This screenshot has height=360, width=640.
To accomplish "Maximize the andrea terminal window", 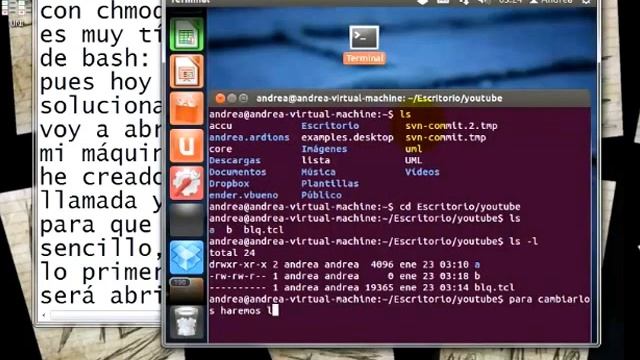I will 243,98.
